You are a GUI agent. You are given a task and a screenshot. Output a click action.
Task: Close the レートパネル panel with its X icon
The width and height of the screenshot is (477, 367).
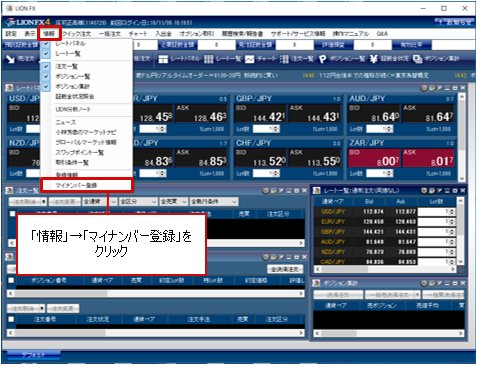pyautogui.click(x=463, y=88)
